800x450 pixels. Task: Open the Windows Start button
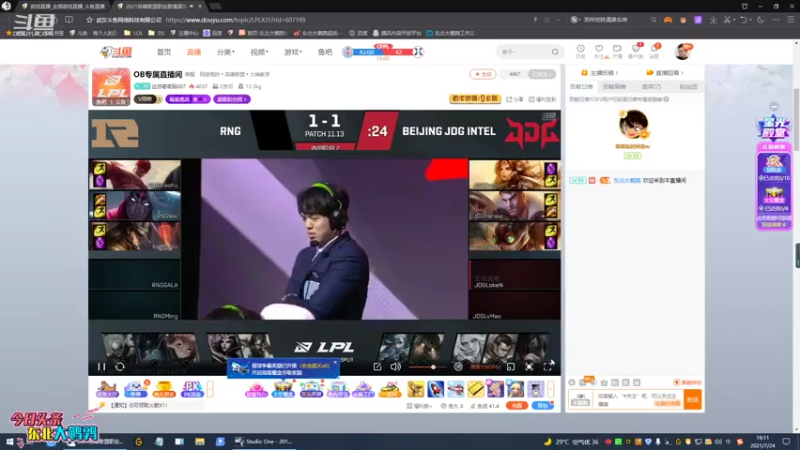pos(9,441)
